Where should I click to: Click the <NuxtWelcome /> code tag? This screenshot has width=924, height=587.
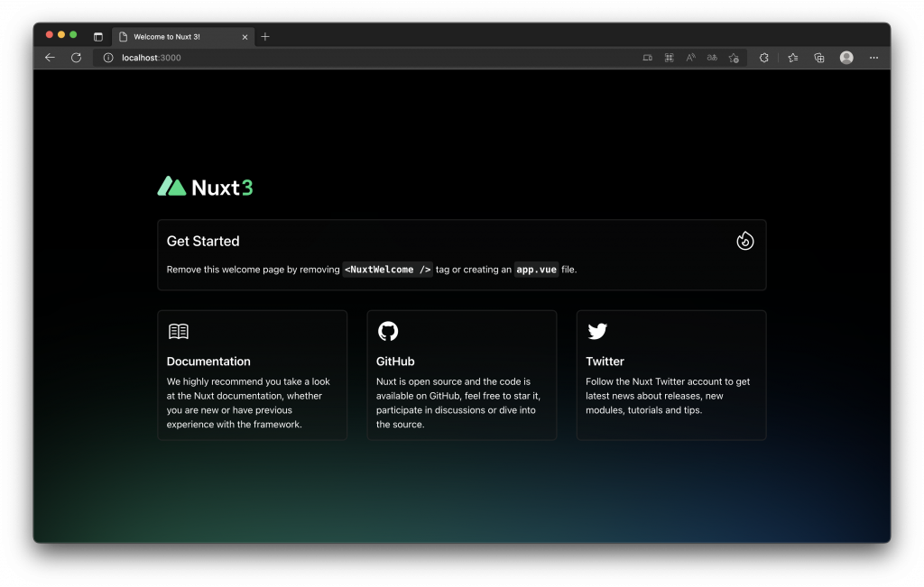click(x=388, y=270)
